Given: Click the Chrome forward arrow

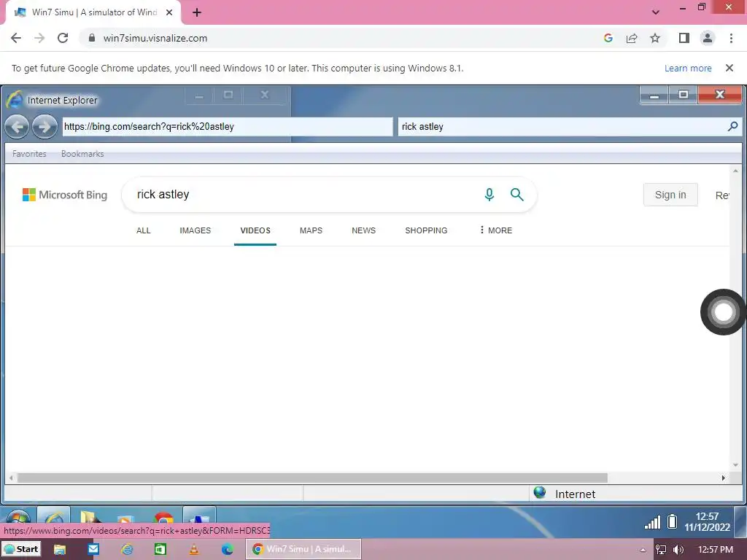Looking at the screenshot, I should [39, 38].
